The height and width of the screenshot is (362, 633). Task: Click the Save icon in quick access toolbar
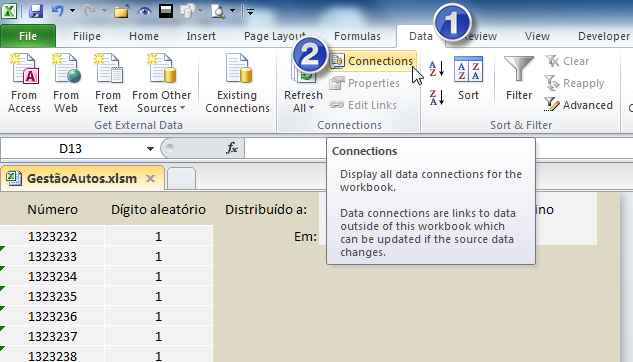pos(36,11)
